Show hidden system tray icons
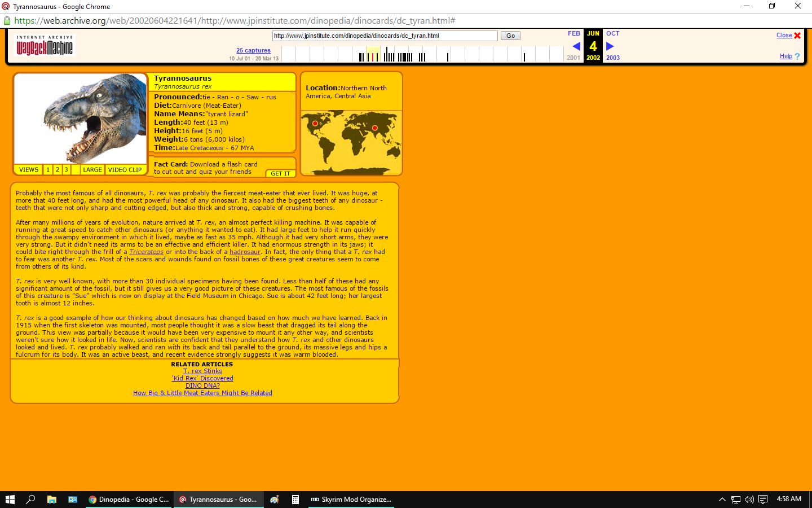The image size is (812, 508). pos(722,500)
